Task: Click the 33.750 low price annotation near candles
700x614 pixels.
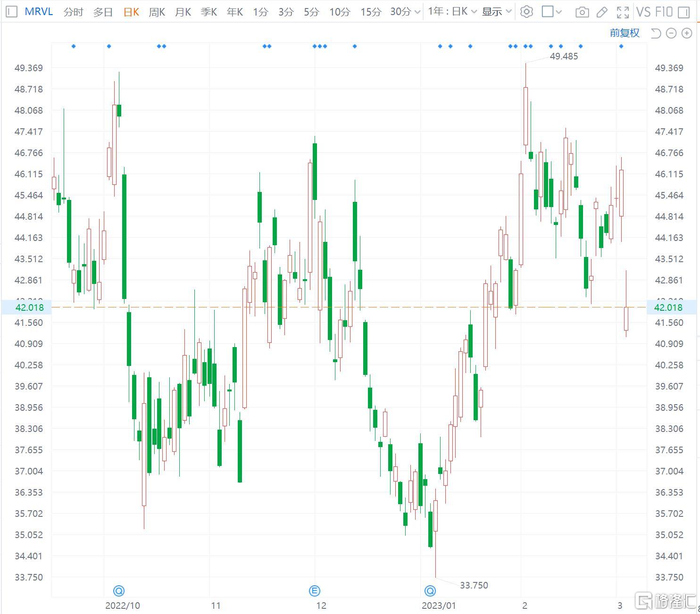Action: pos(474,585)
